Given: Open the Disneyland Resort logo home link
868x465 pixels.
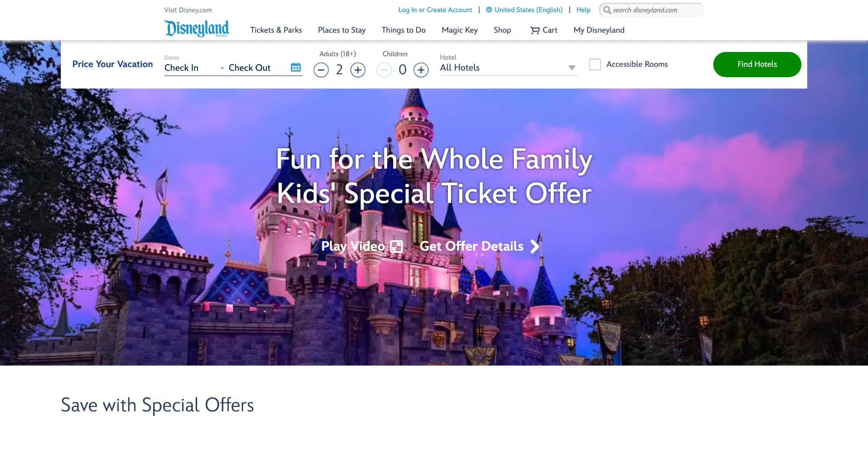Looking at the screenshot, I should (197, 28).
